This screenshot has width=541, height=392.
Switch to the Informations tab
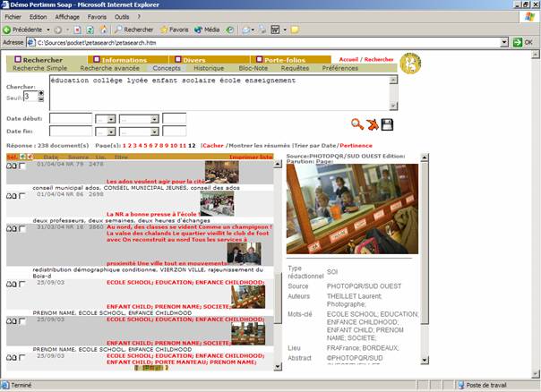(x=128, y=60)
